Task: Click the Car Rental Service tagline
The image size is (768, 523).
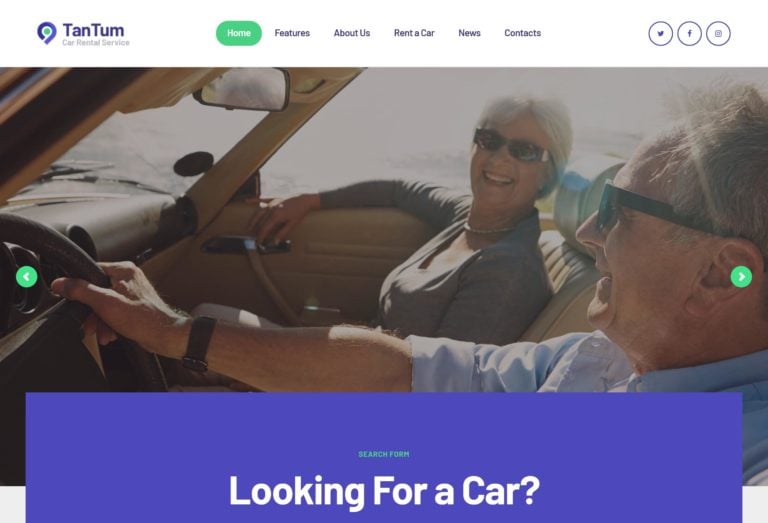Action: [x=96, y=43]
